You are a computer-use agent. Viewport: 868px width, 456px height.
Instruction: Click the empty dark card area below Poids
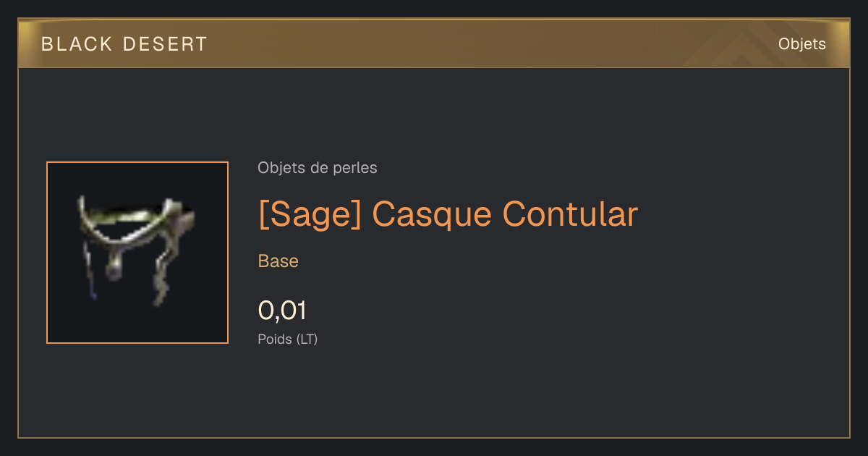pyautogui.click(x=434, y=394)
